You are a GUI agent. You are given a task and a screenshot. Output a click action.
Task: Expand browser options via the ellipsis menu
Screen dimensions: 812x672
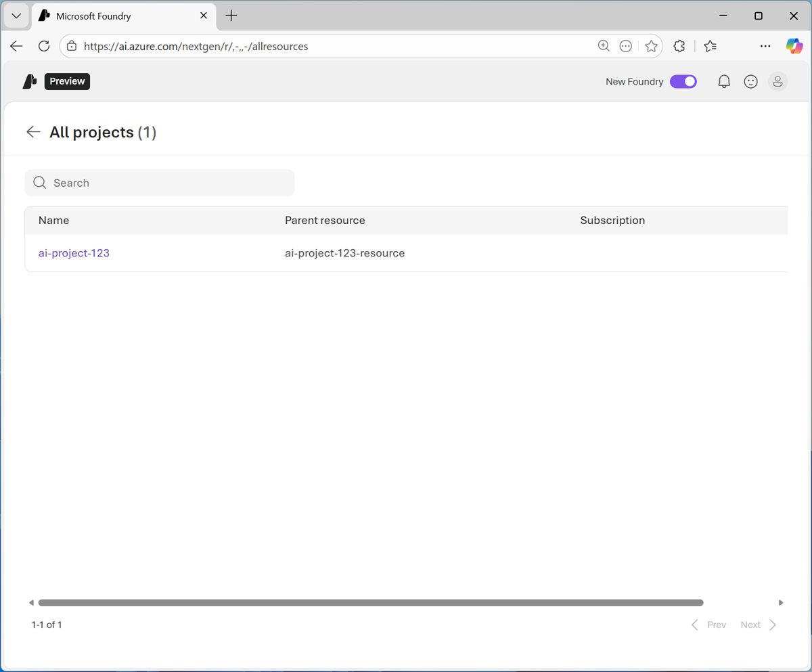[x=765, y=46]
